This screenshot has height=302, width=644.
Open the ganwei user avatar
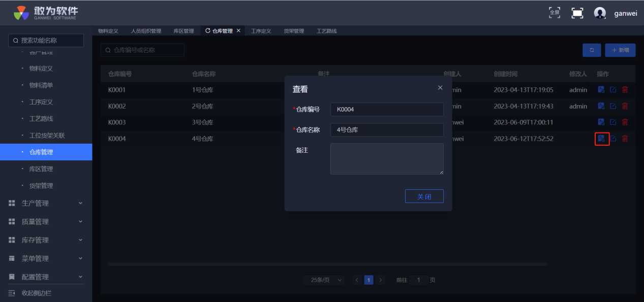600,13
